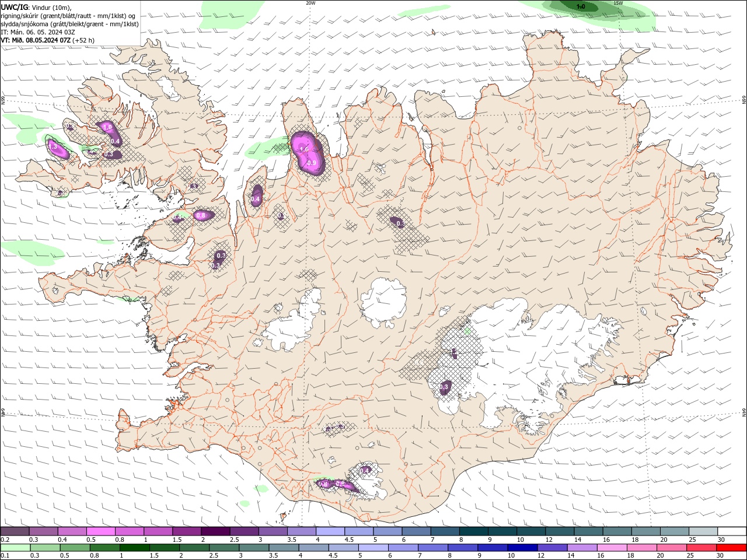The width and height of the screenshot is (747, 560).
Task: Click the '15W' longitude label at top
Action: point(618,3)
